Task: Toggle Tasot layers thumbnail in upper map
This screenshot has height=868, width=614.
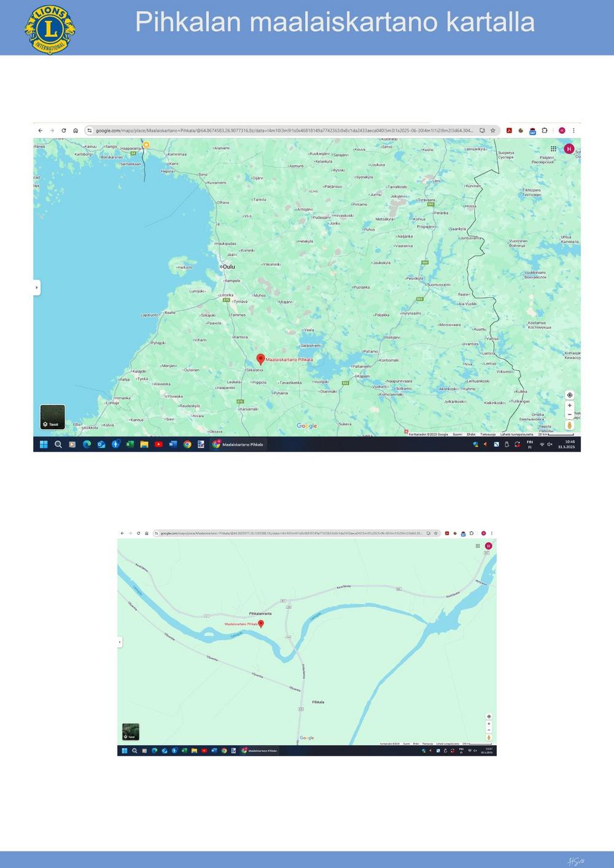Action: [52, 417]
